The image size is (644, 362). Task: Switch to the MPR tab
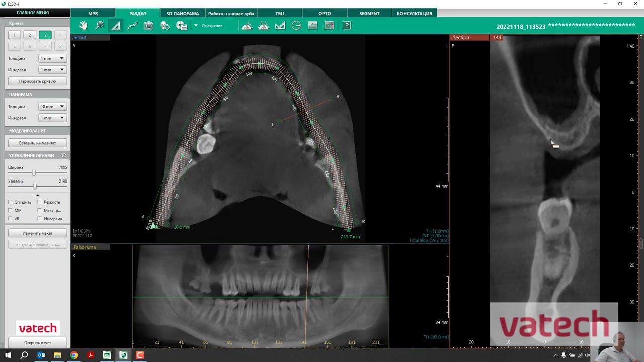click(93, 13)
